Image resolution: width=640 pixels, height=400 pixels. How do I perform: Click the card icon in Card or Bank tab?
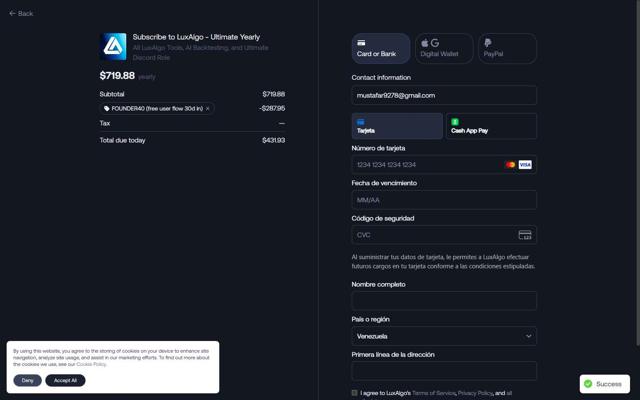(361, 43)
